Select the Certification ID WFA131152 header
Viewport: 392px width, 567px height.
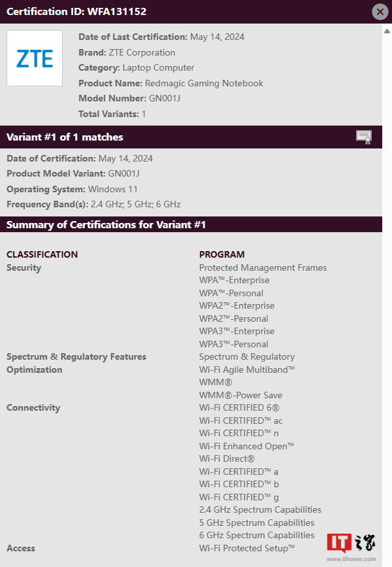(76, 12)
